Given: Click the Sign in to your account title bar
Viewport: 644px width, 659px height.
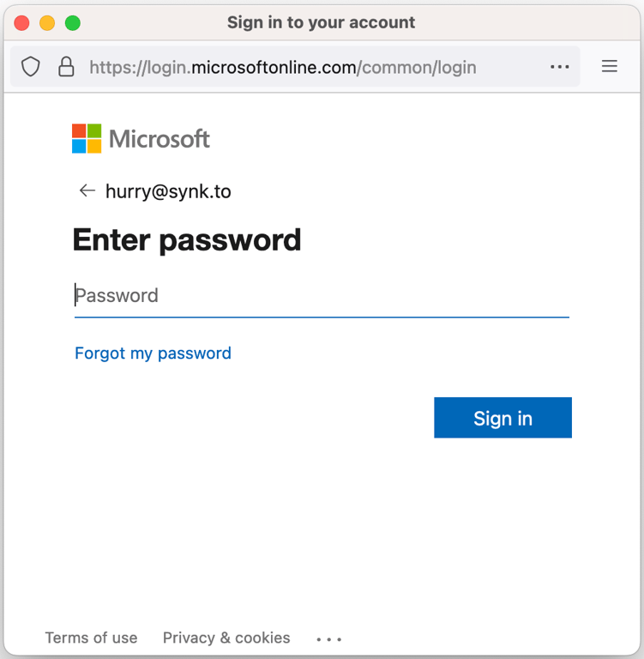Looking at the screenshot, I should pos(322,23).
